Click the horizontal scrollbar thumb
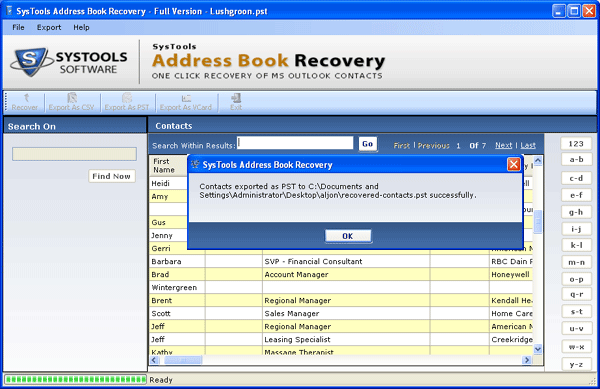Screen dimensions: 600x389 [183, 360]
